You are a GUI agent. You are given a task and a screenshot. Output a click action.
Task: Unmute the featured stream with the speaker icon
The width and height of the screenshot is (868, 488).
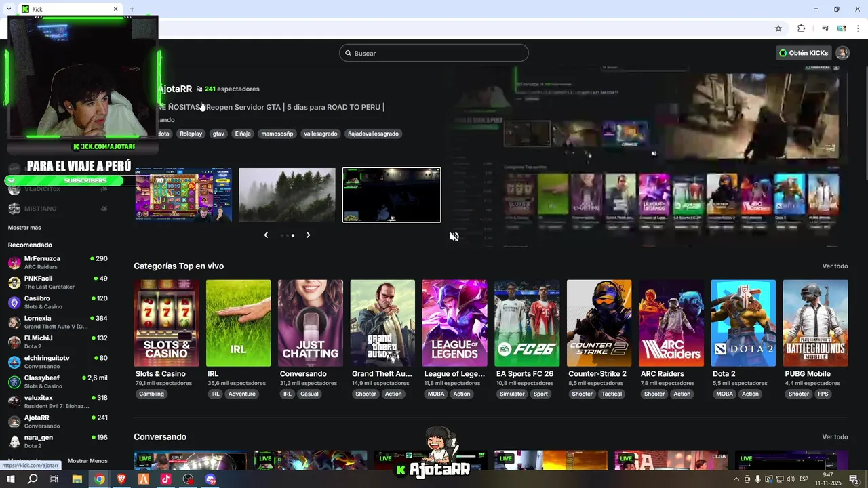click(454, 237)
